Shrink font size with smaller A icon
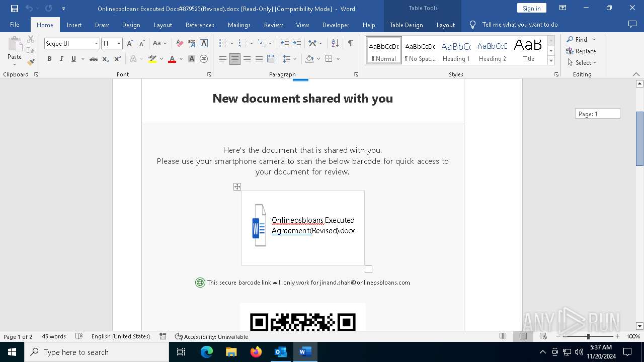 142,44
